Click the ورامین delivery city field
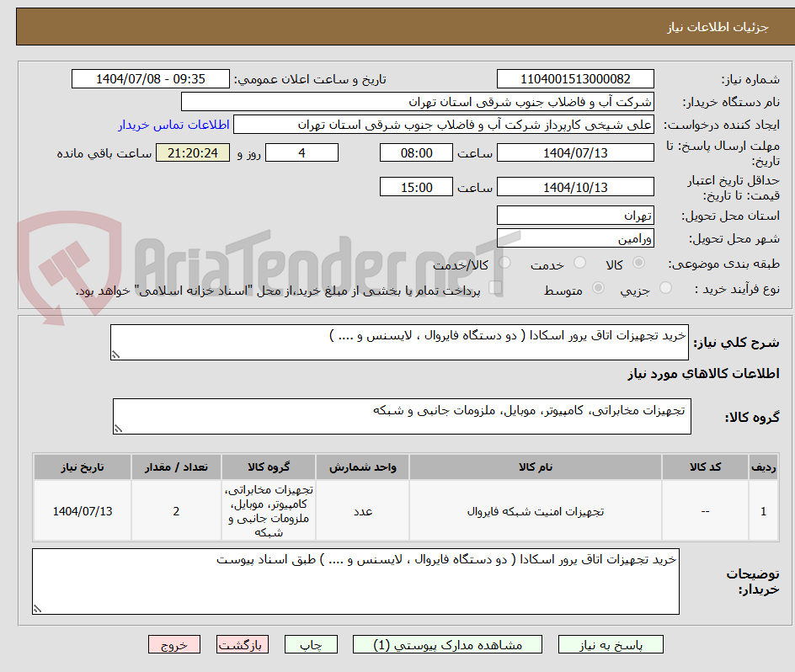The height and width of the screenshot is (672, 795). tap(575, 238)
